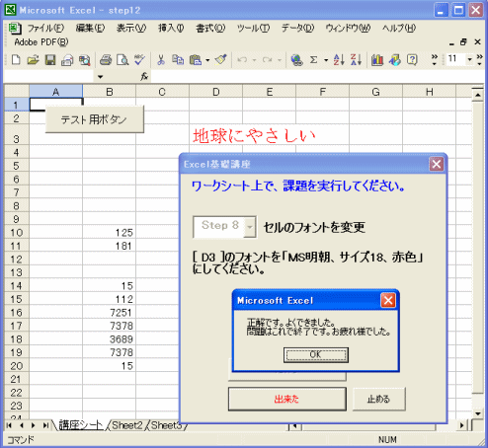Viewport: 488px width, 448px height.
Task: Switch to the 講座シート tab
Action: coord(81,425)
